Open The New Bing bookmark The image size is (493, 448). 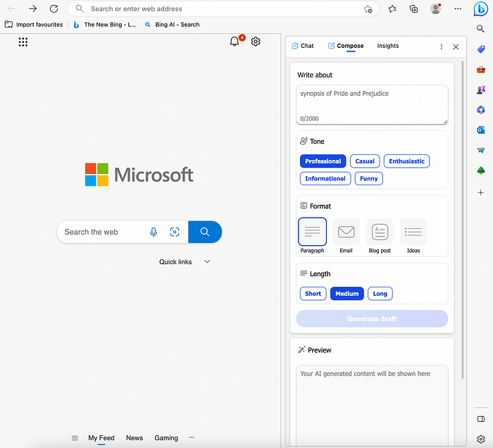point(105,25)
